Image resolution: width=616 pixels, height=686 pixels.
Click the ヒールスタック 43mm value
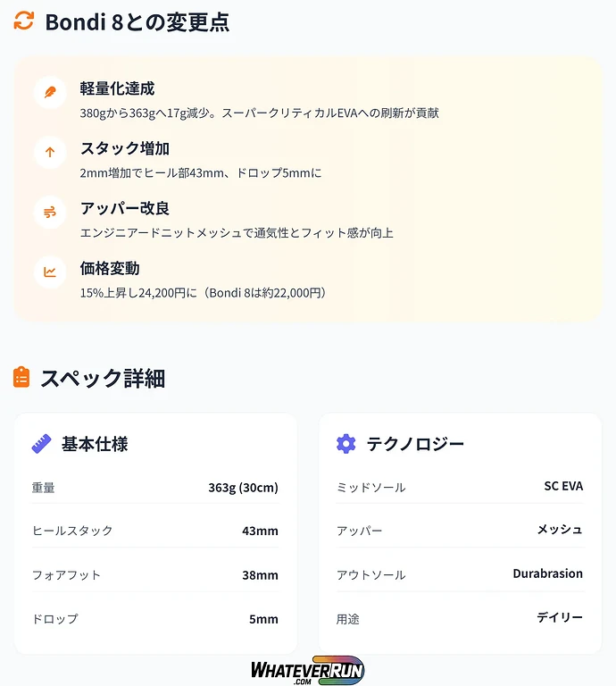pos(260,531)
